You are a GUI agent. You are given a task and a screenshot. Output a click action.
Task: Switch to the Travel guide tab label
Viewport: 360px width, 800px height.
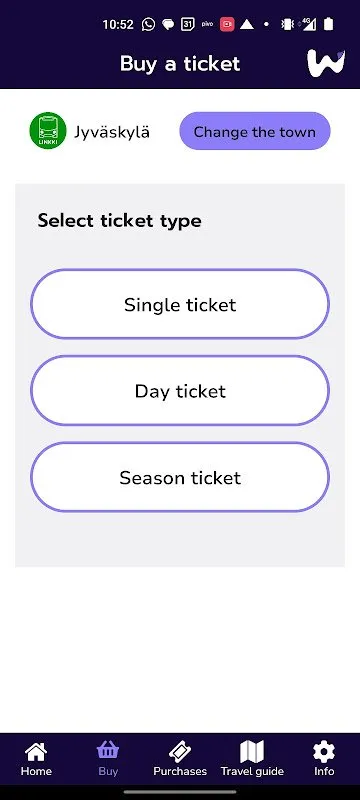point(252,771)
